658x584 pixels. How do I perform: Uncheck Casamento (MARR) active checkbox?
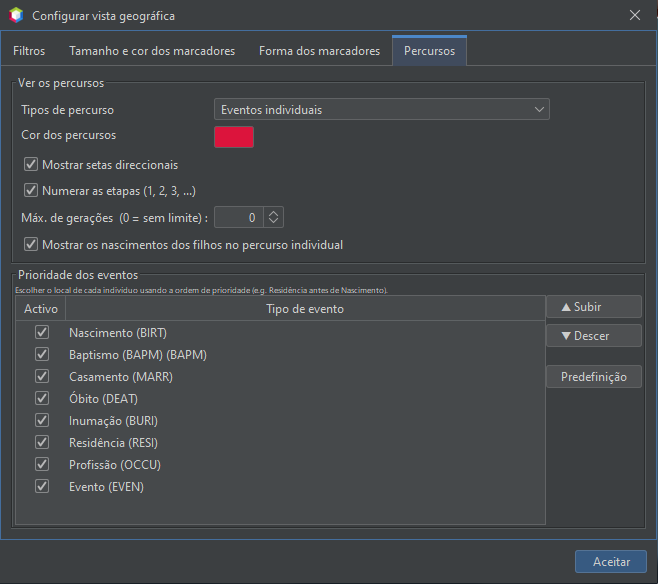click(42, 376)
